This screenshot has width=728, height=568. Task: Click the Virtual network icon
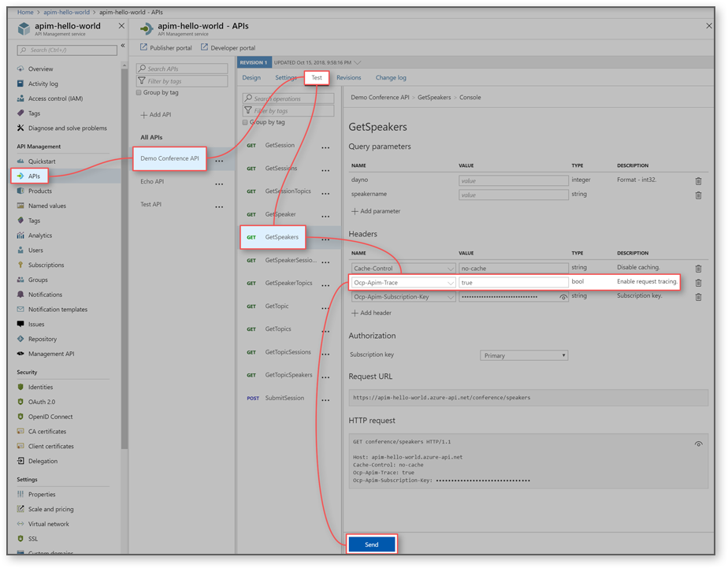pyautogui.click(x=20, y=524)
